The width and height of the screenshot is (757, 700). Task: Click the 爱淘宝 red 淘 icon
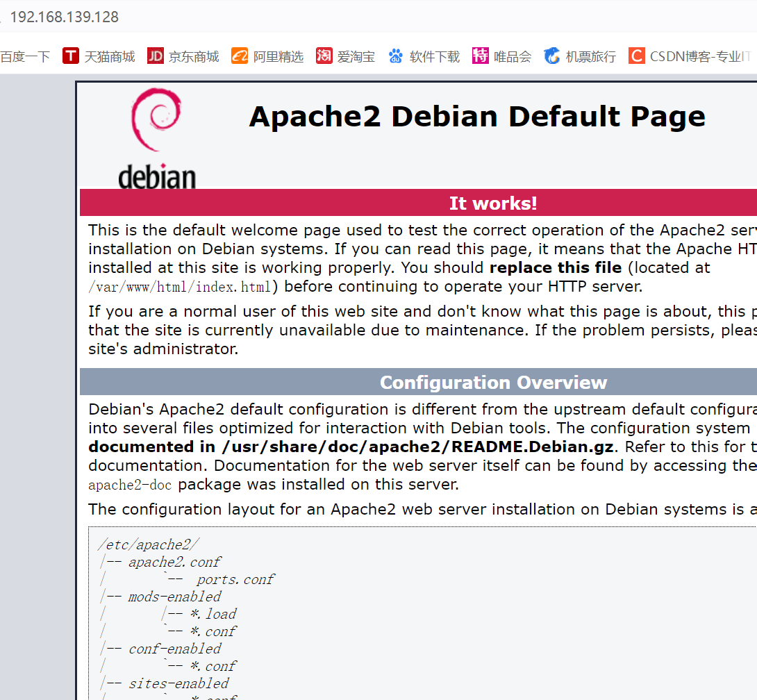[x=324, y=56]
